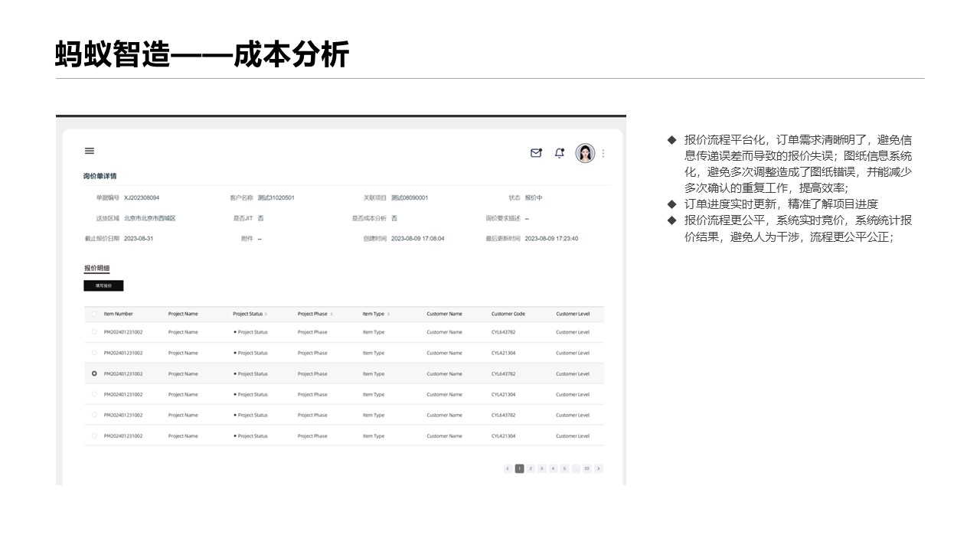Viewport: 980px width, 551px height.
Task: Click the 是否JIT field label
Action: (x=243, y=218)
